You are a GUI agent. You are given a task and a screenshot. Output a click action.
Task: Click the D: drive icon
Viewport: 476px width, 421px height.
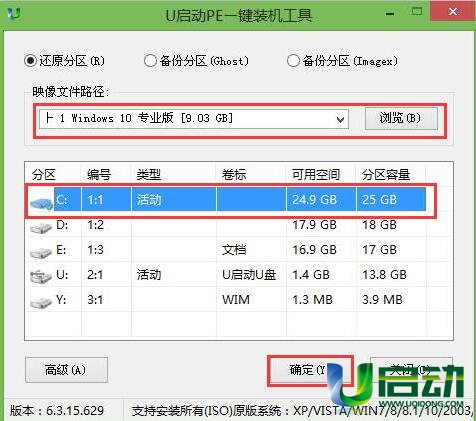point(41,227)
